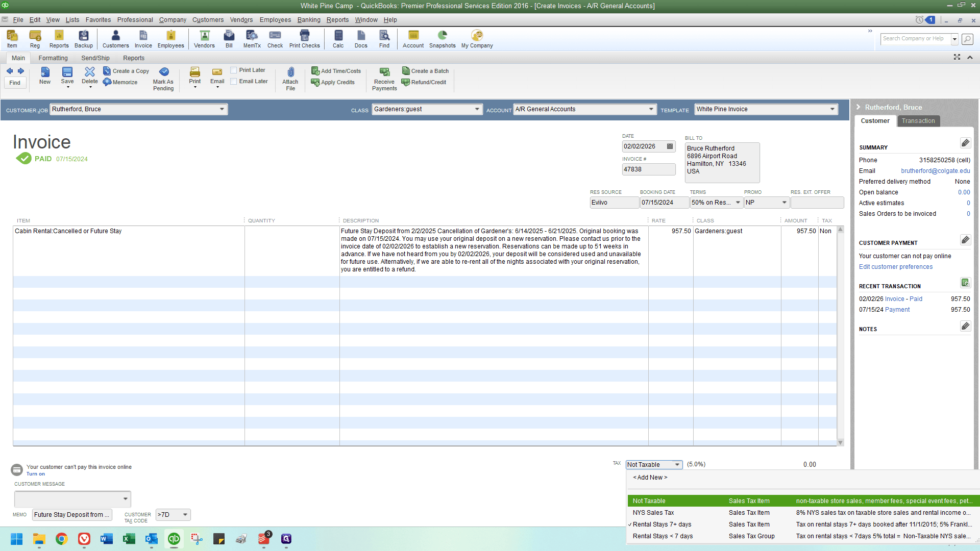Open the Item list icon

12,39
